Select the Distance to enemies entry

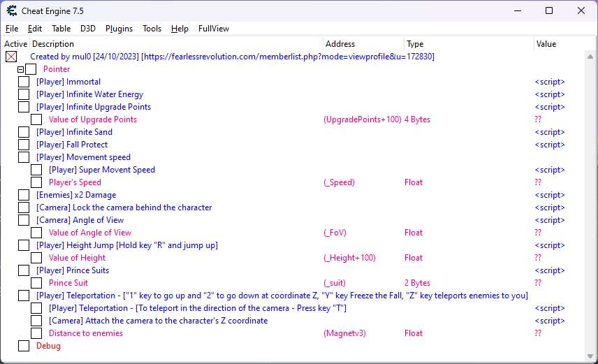click(x=85, y=333)
